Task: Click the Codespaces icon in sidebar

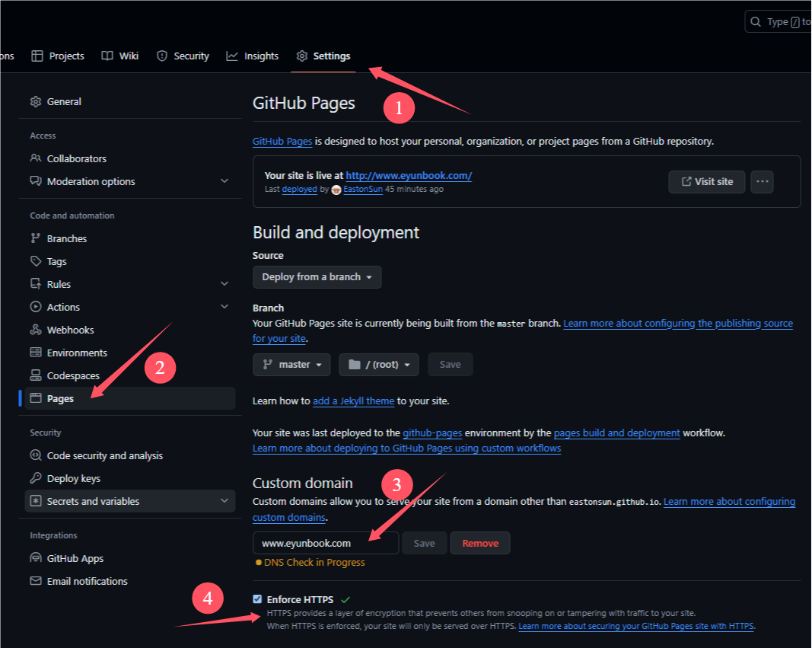Action: pos(35,375)
